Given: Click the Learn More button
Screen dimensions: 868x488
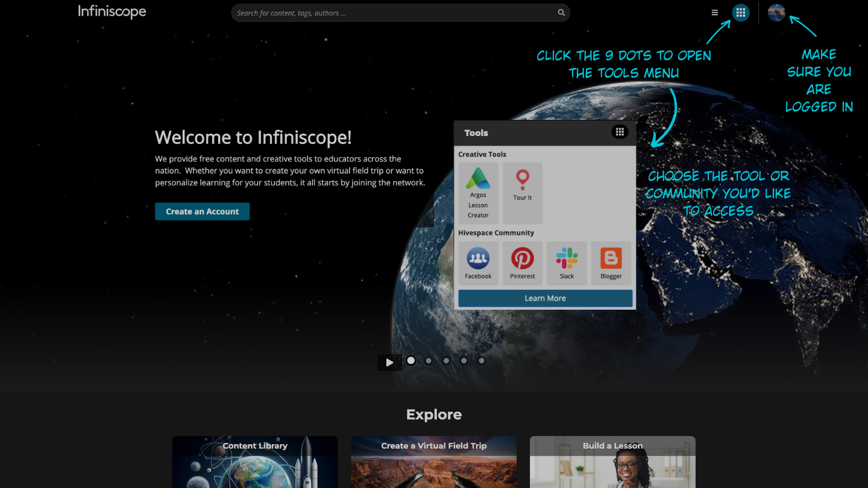Looking at the screenshot, I should click(x=545, y=298).
